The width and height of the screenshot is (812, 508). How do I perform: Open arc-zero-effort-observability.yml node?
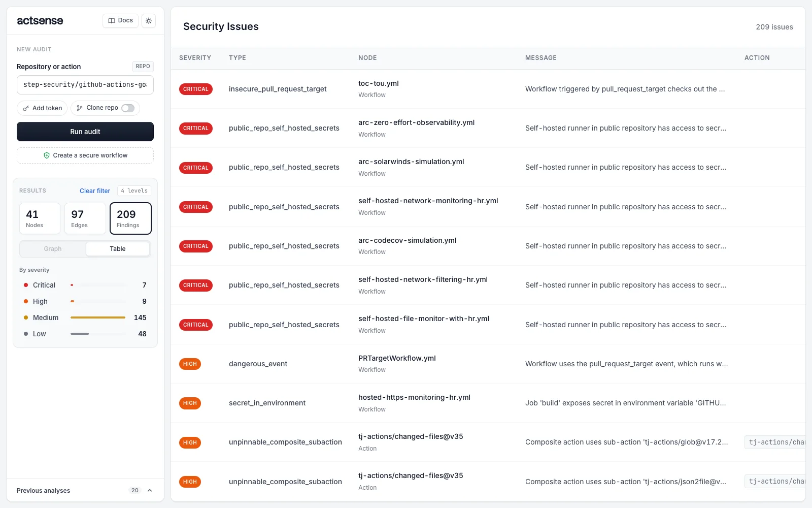pyautogui.click(x=416, y=122)
